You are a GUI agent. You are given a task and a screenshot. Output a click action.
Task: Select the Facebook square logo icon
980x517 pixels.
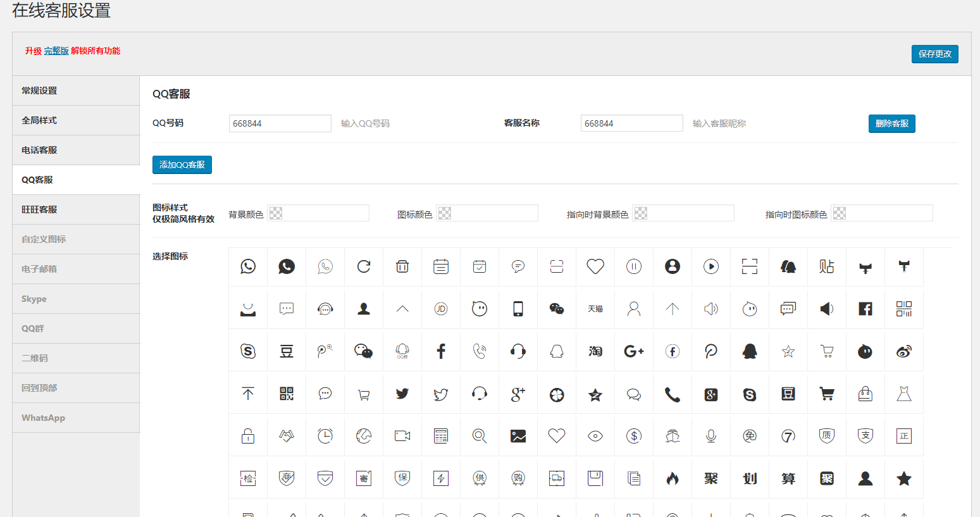(x=865, y=309)
